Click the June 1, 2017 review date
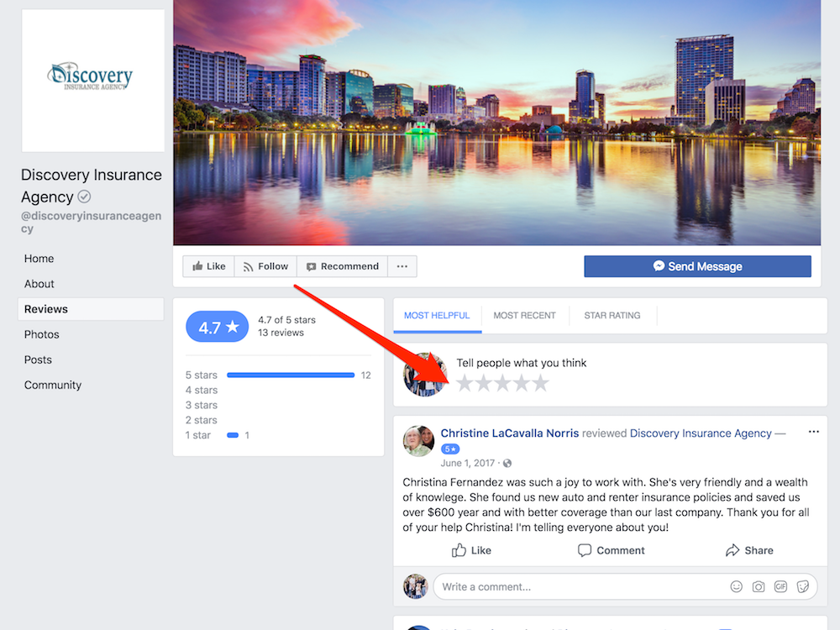 pos(468,463)
